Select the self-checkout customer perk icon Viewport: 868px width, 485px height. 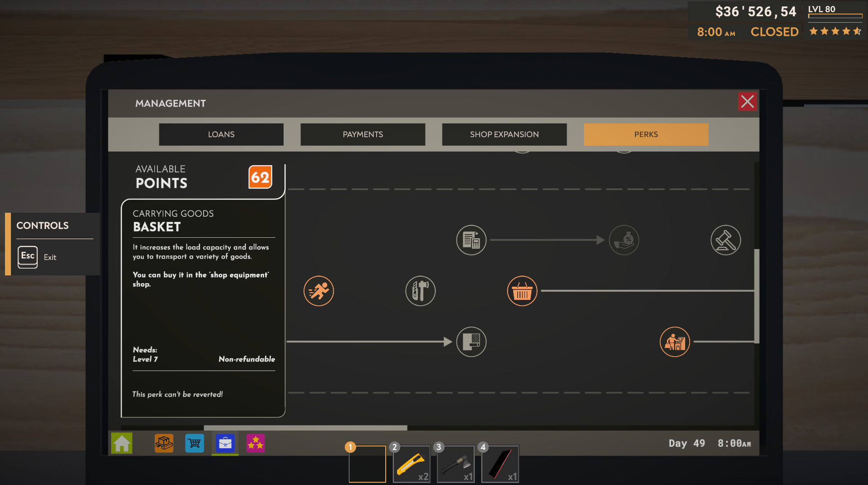675,342
